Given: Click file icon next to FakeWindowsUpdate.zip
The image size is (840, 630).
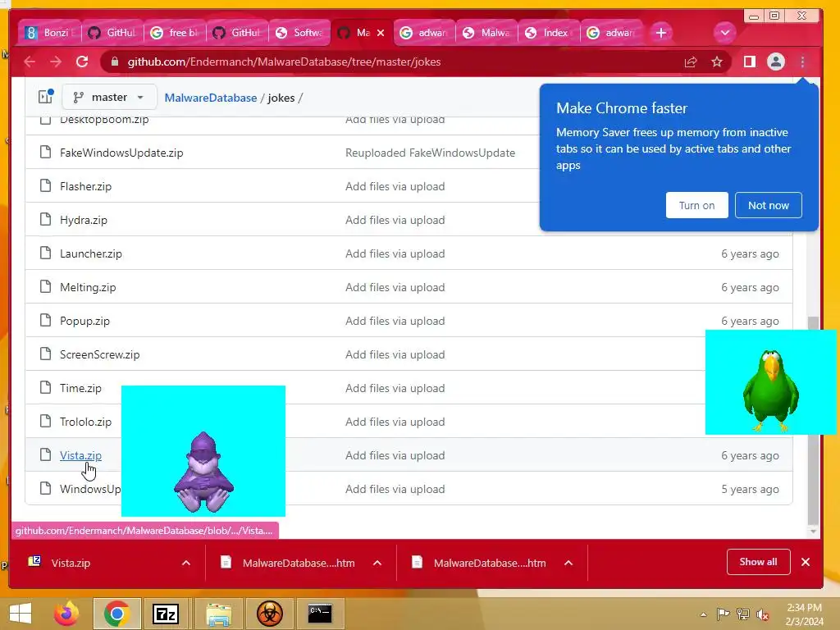Looking at the screenshot, I should 46,153.
